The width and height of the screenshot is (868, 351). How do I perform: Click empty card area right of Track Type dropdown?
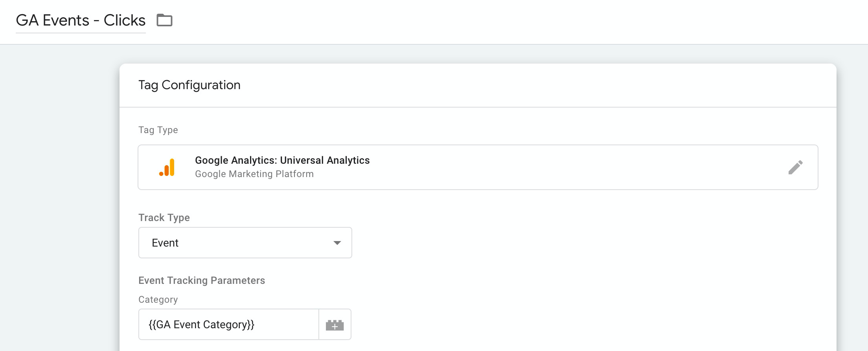tap(550, 243)
